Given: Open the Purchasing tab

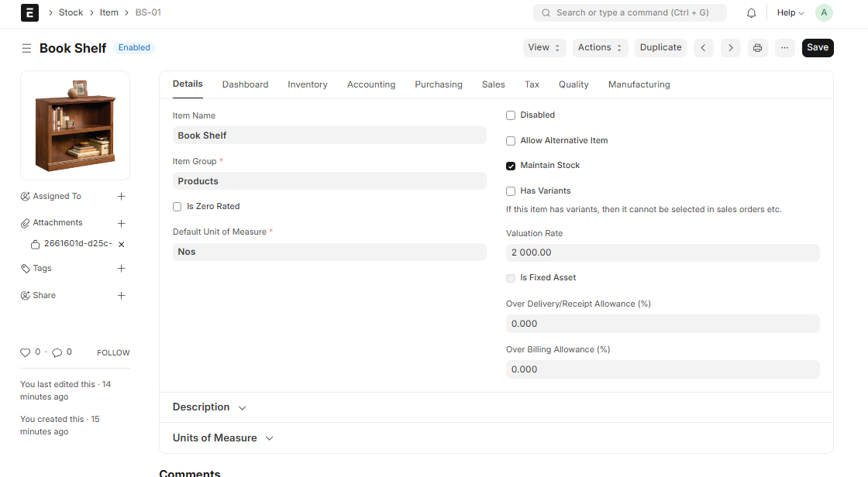Looking at the screenshot, I should pos(439,84).
